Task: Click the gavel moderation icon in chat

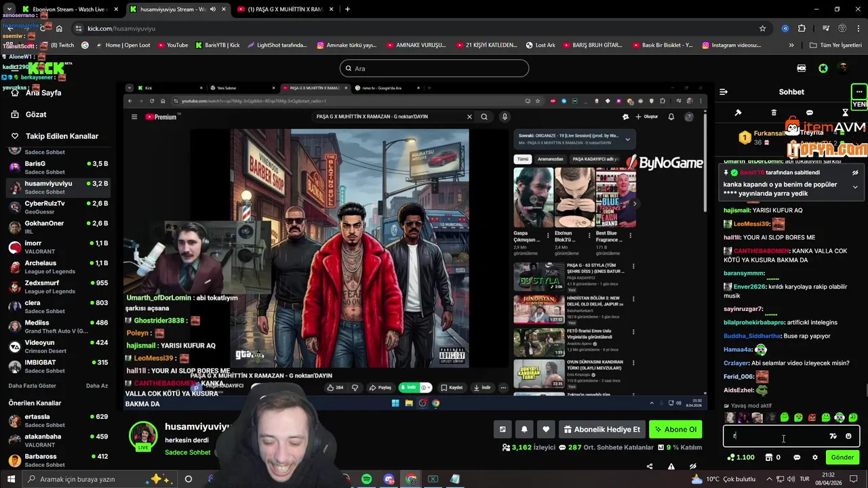Action: [x=738, y=113]
